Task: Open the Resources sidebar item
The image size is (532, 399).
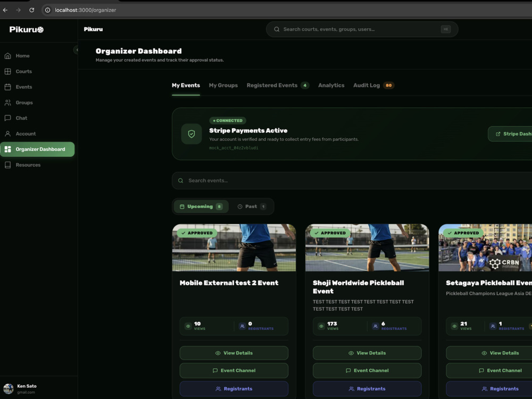Action: pos(37,165)
